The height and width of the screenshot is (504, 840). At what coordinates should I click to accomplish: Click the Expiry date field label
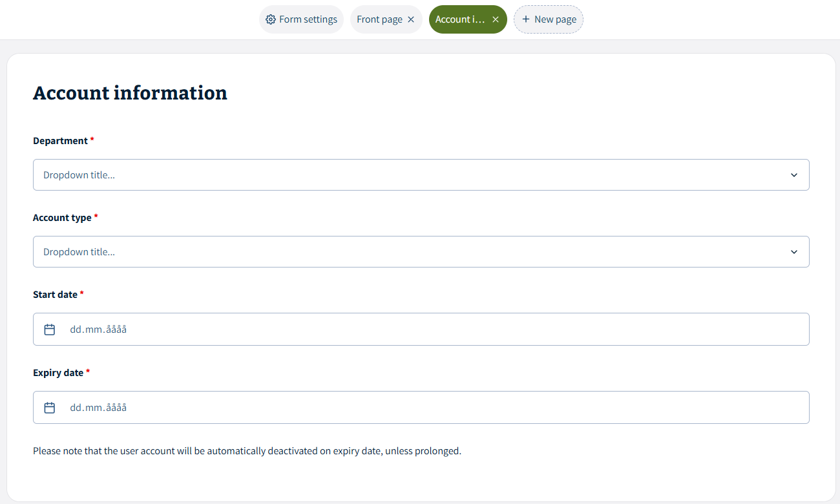(58, 373)
